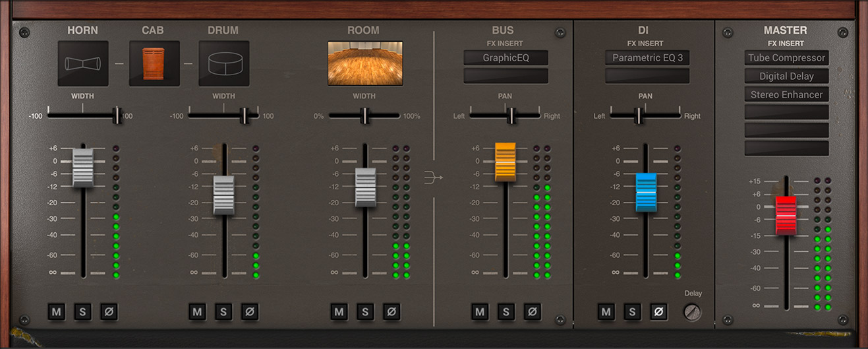
Task: Click the orange Cab cabinet icon
Action: 154,64
